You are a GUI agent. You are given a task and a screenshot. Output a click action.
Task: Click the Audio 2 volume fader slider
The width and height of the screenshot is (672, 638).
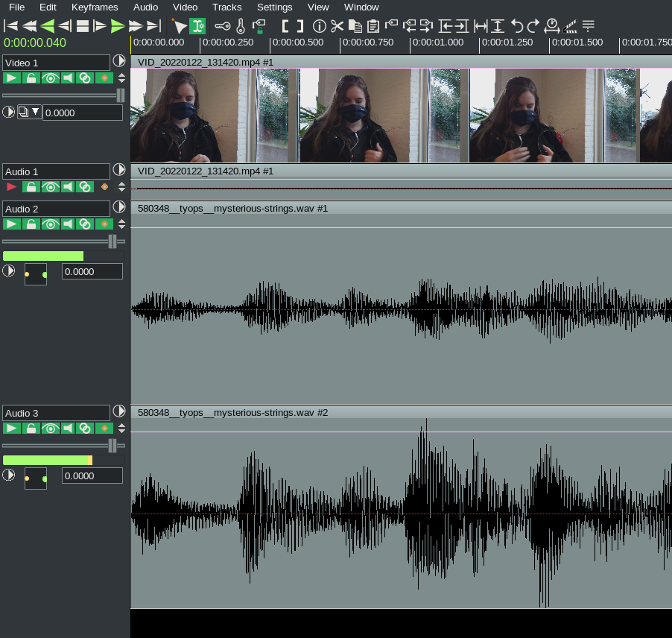coord(112,241)
